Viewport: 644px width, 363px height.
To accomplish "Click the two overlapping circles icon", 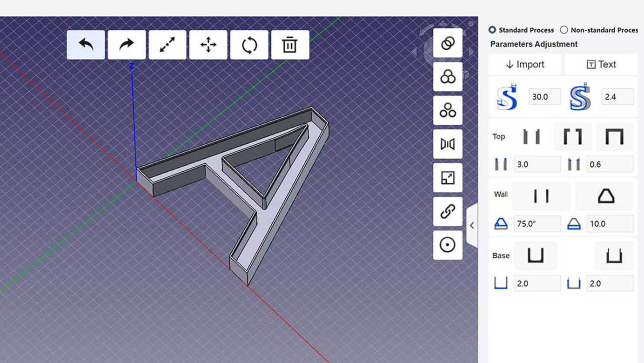I will [x=448, y=43].
